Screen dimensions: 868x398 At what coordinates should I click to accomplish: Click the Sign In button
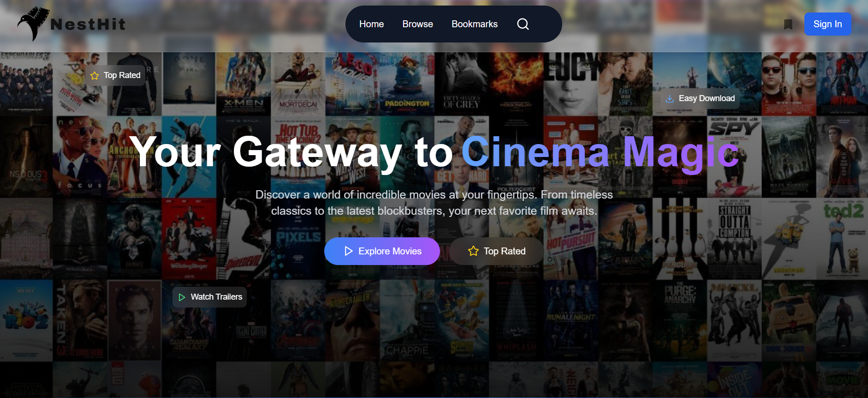(827, 24)
